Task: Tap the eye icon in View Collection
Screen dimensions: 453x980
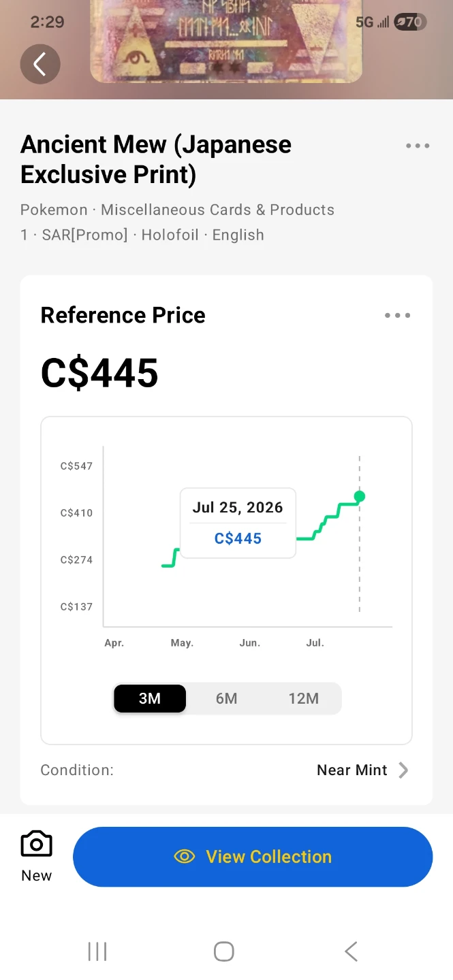Action: (x=185, y=857)
